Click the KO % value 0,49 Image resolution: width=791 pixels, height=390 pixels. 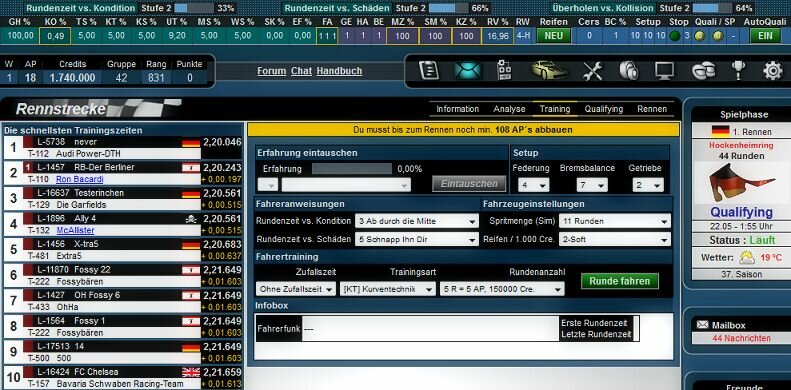(x=55, y=36)
